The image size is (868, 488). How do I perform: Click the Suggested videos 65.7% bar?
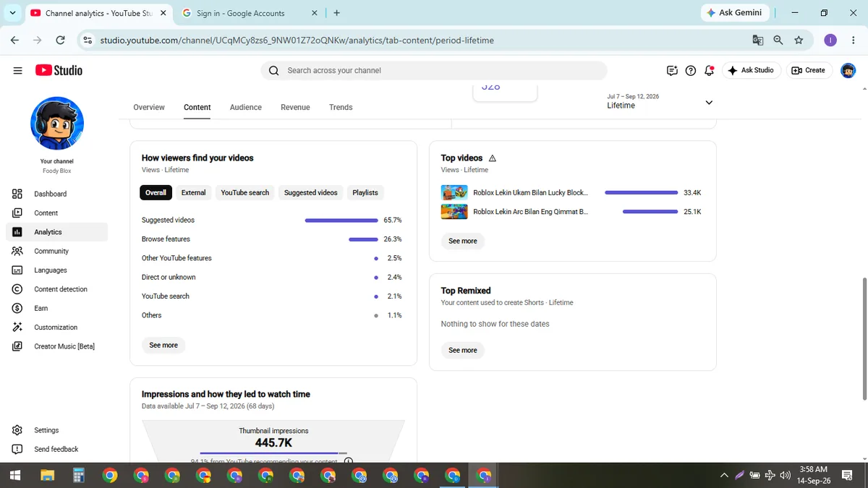(341, 220)
